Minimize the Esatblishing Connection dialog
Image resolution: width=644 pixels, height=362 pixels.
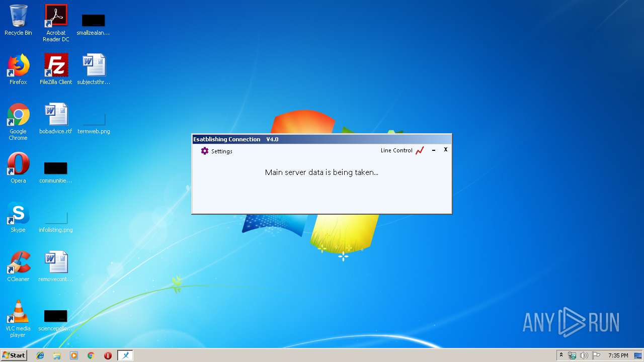pos(434,150)
